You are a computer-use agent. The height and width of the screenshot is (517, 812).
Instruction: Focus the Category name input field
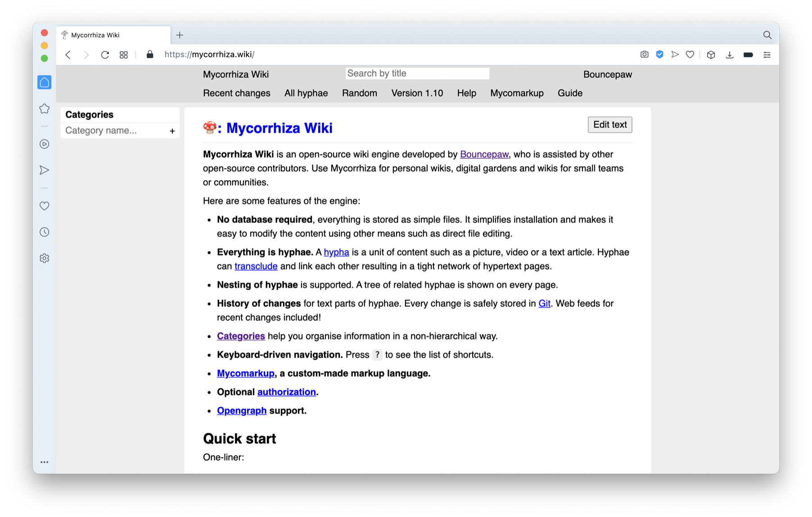[x=115, y=130]
